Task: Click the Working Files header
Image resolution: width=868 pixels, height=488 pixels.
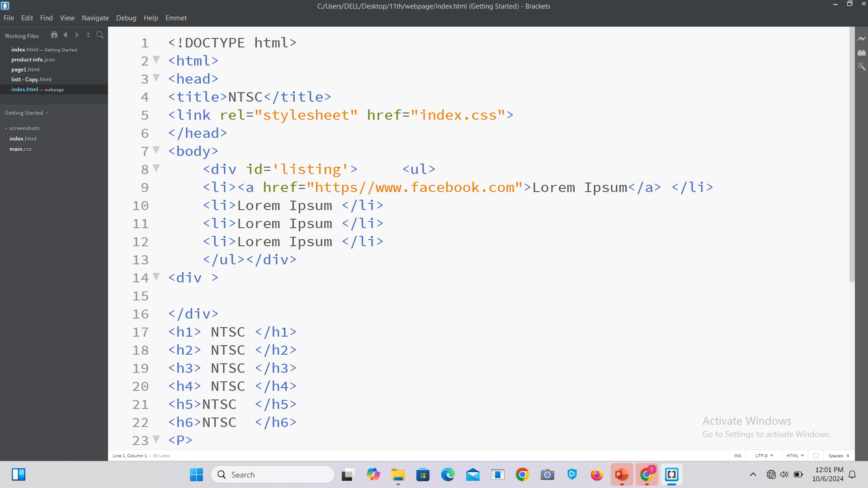Action: point(22,36)
